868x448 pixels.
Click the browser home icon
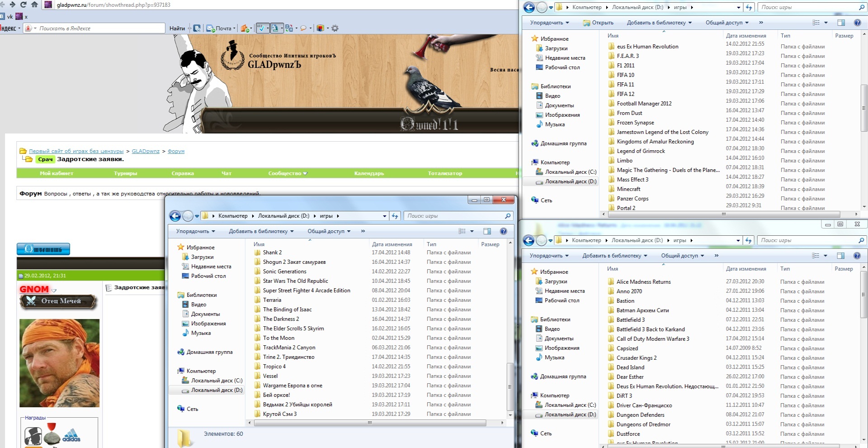(35, 5)
